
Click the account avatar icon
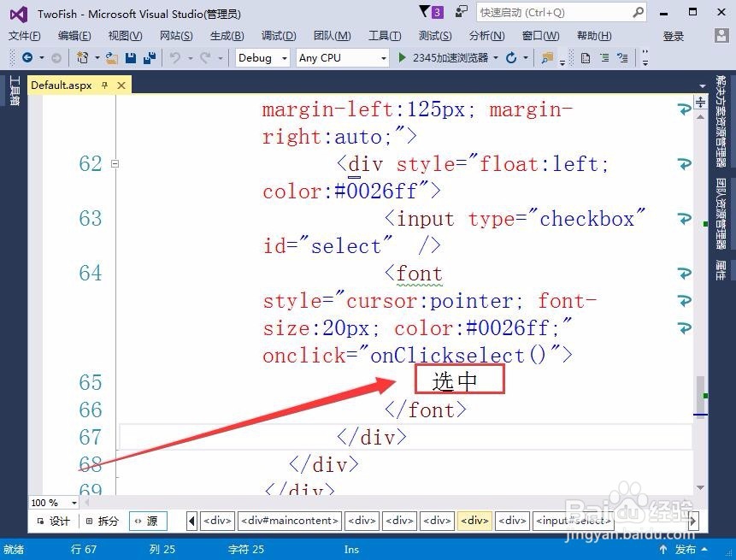tap(721, 35)
